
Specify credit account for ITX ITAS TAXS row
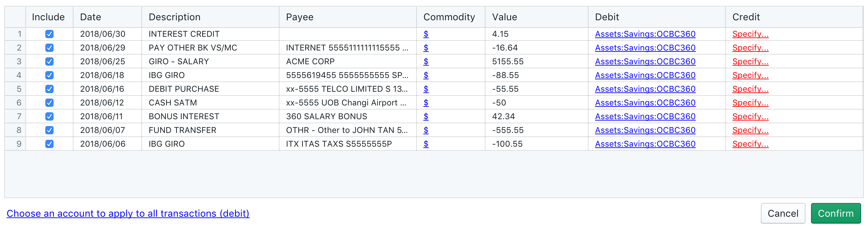coord(750,144)
